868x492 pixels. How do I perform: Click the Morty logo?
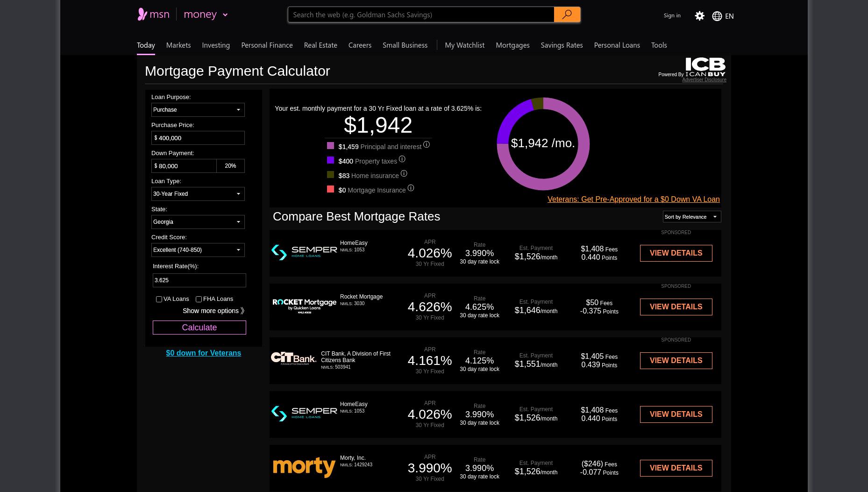304,467
